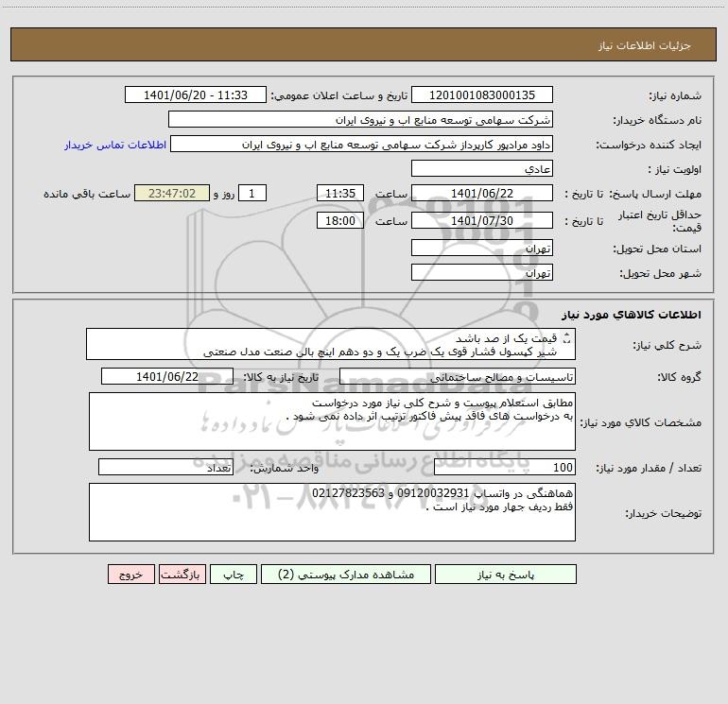This screenshot has height=704, width=728.
Task: Click the شرح کلی نیاز text area
Action: (x=331, y=344)
